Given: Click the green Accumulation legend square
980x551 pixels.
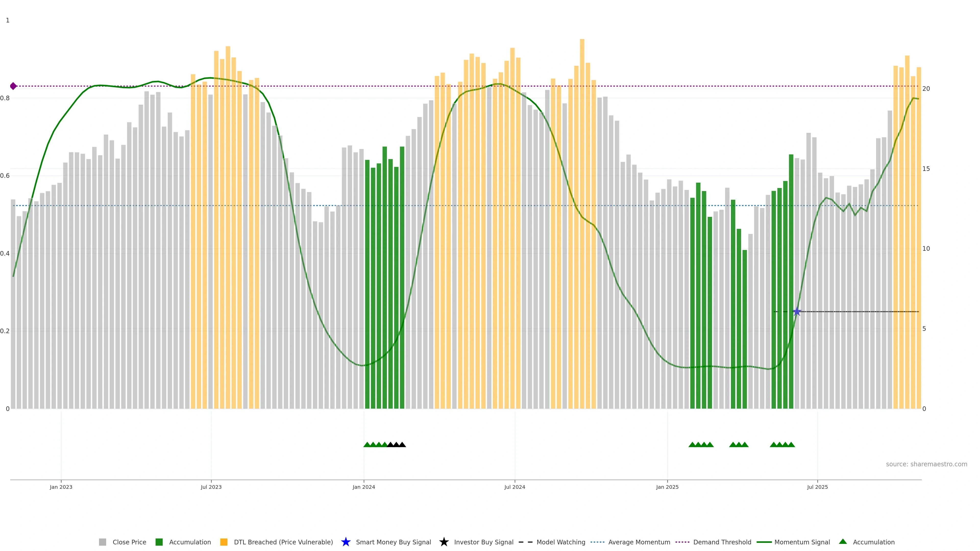Looking at the screenshot, I should click(x=159, y=542).
